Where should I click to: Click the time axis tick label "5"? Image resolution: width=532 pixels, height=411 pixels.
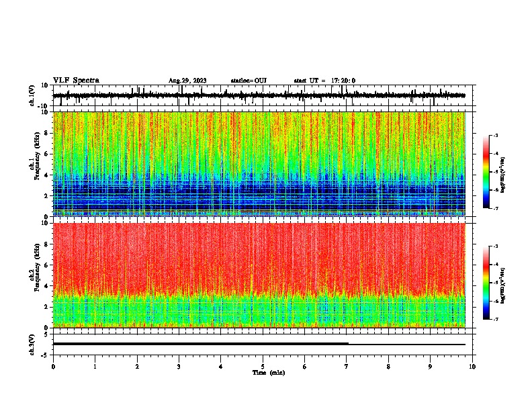pyautogui.click(x=263, y=367)
